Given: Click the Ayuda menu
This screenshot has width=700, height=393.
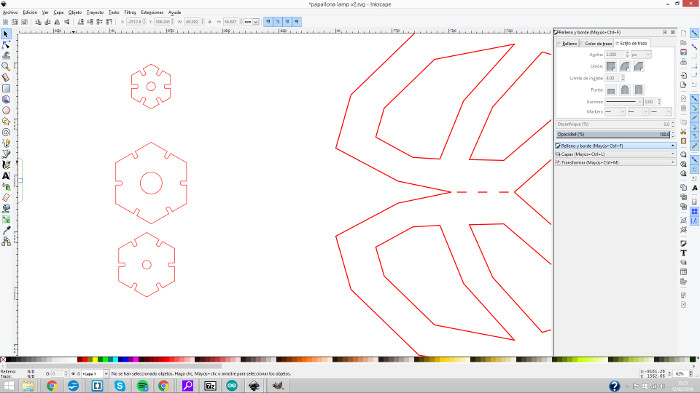Looking at the screenshot, I should point(175,13).
